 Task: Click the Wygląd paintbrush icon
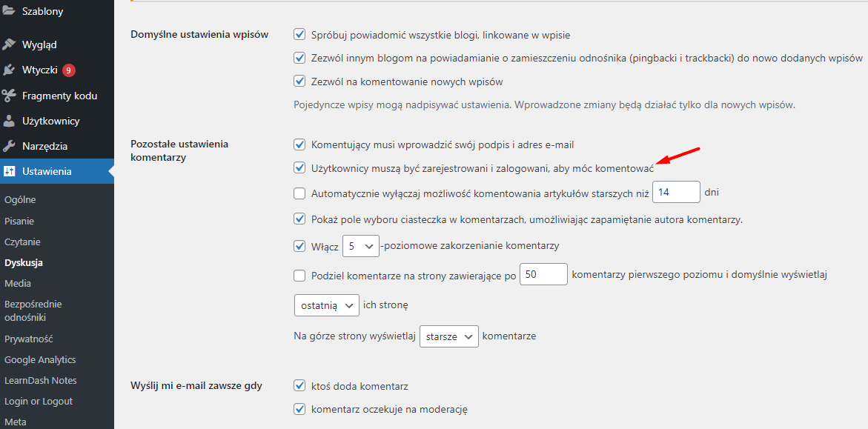[x=9, y=45]
